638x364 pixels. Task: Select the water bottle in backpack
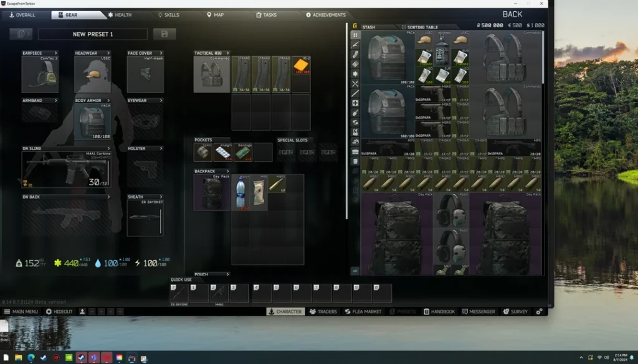(x=240, y=192)
